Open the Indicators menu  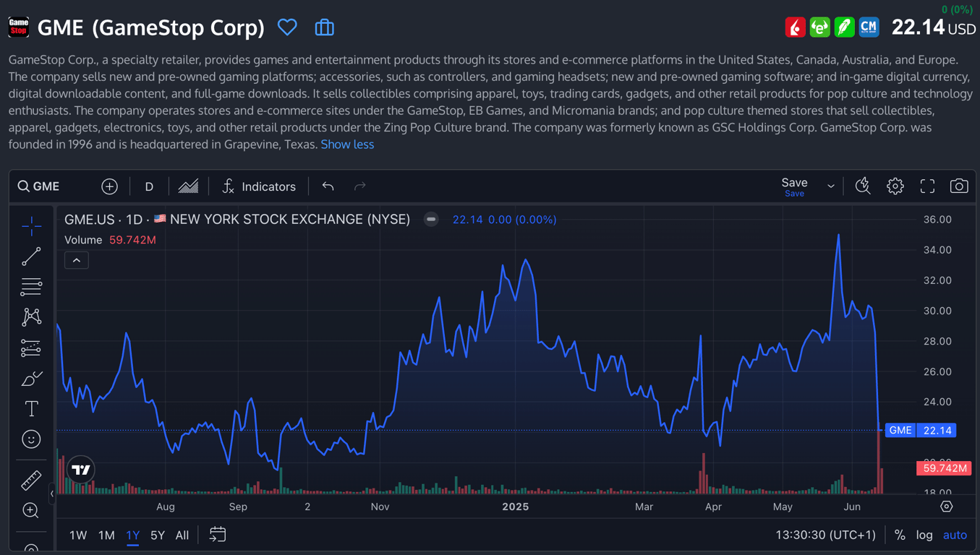click(x=259, y=186)
